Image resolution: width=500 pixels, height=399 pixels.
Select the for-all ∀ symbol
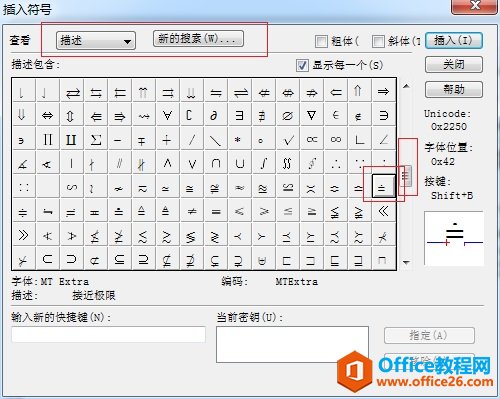coord(168,115)
